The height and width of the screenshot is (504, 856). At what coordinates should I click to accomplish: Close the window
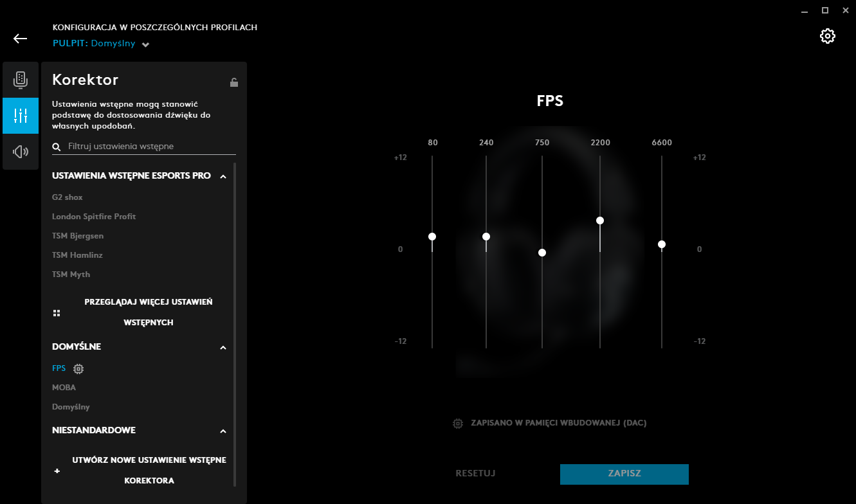click(844, 10)
